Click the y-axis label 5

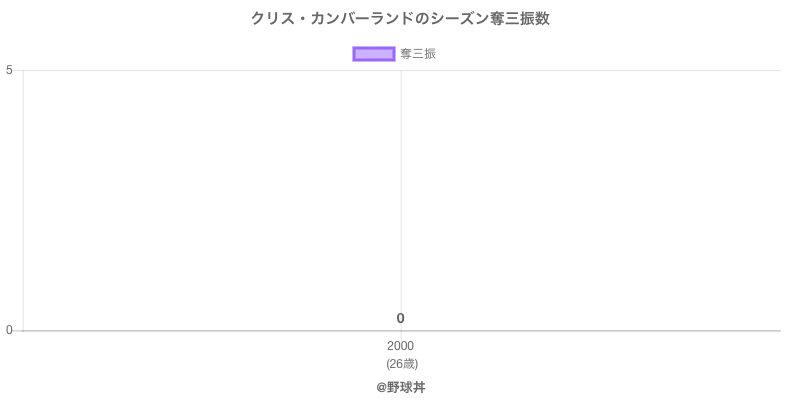9,70
